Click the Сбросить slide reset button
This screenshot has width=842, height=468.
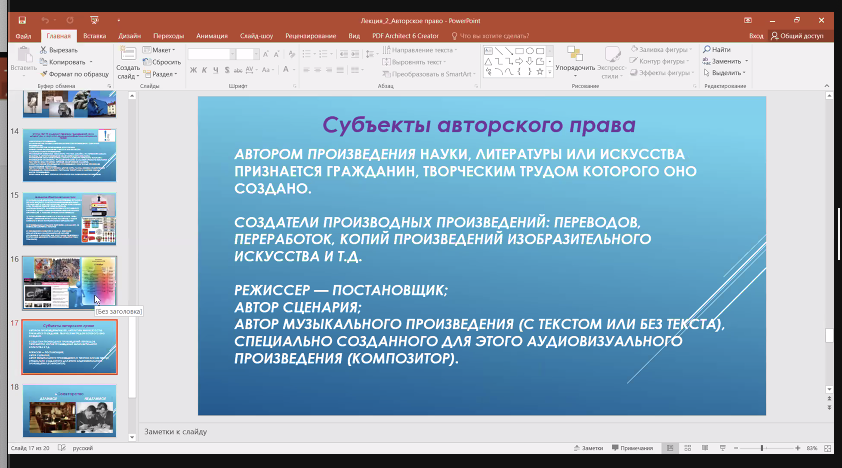pyautogui.click(x=162, y=62)
